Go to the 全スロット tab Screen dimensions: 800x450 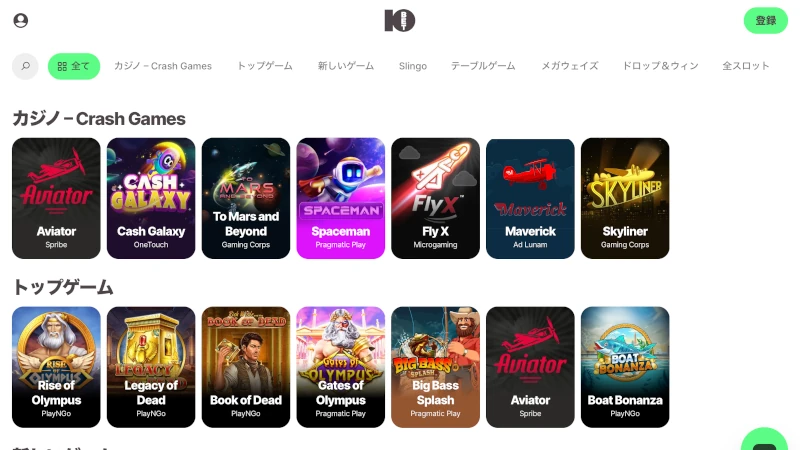(745, 66)
